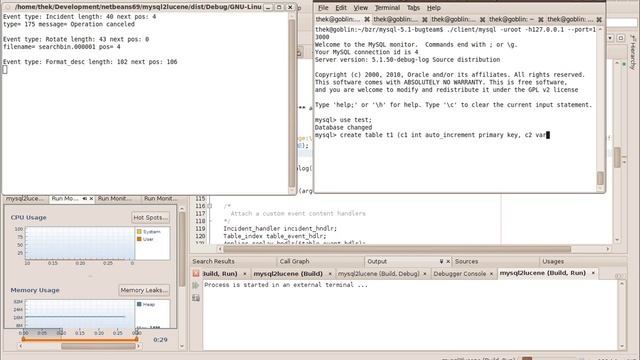Image resolution: width=640 pixels, height=360 pixels.
Task: Open the Tabs menu in terminal window
Action: click(x=413, y=8)
